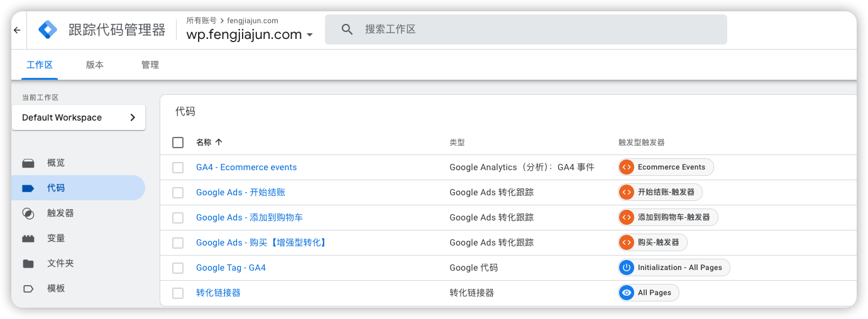868x319 pixels.
Task: Switch to the 管理 tab
Action: tap(150, 65)
